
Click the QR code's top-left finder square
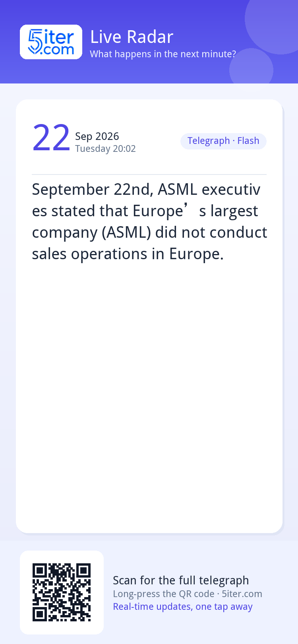click(40, 570)
